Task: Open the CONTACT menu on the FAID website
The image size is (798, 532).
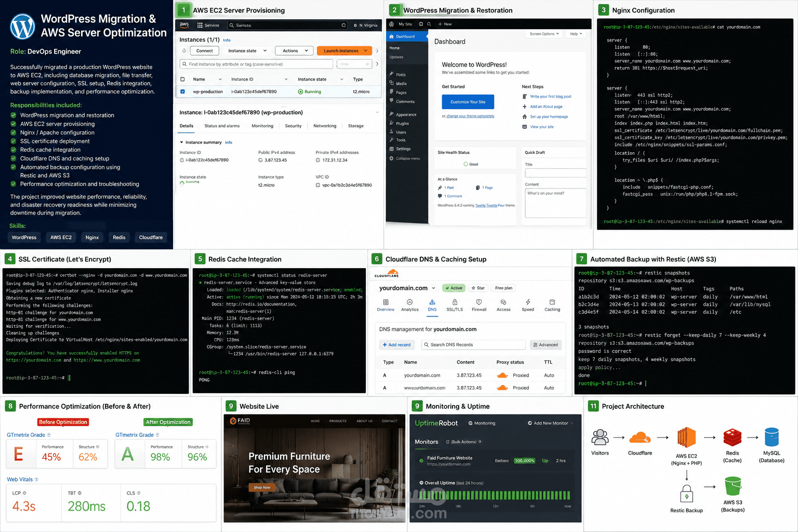Action: (390, 421)
